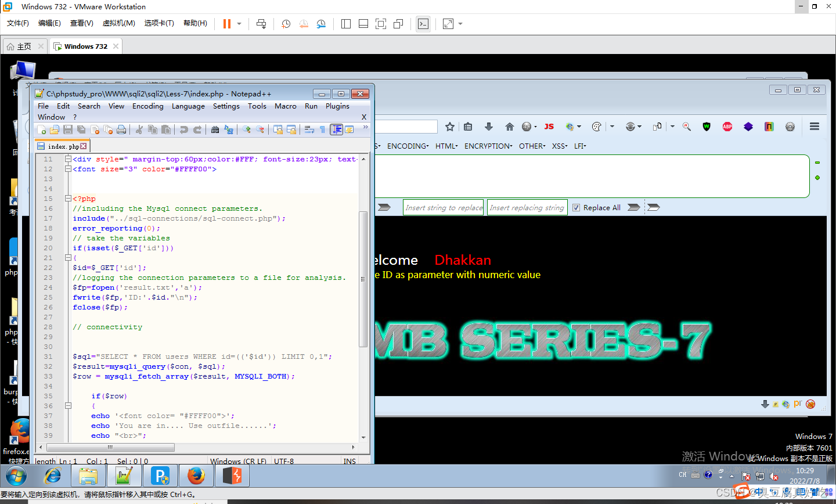The width and height of the screenshot is (836, 504).
Task: Undo last edit using the toolbar arrow
Action: pos(184,129)
